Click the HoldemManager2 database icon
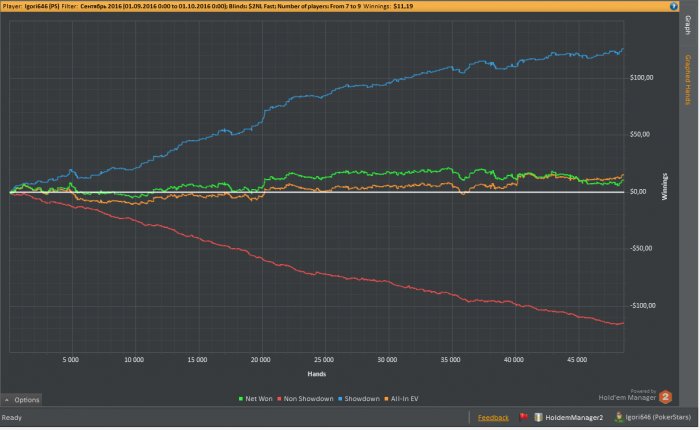The height and width of the screenshot is (430, 700). pos(538,417)
